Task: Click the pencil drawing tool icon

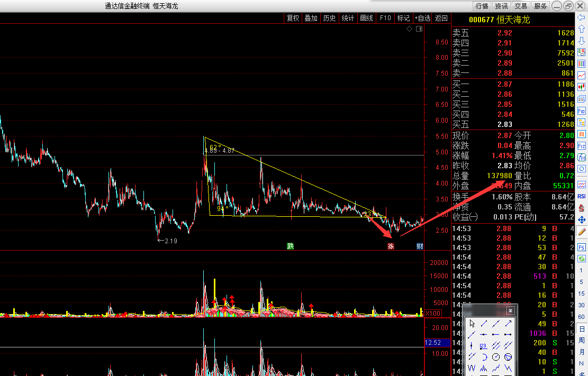Action: pos(582,232)
